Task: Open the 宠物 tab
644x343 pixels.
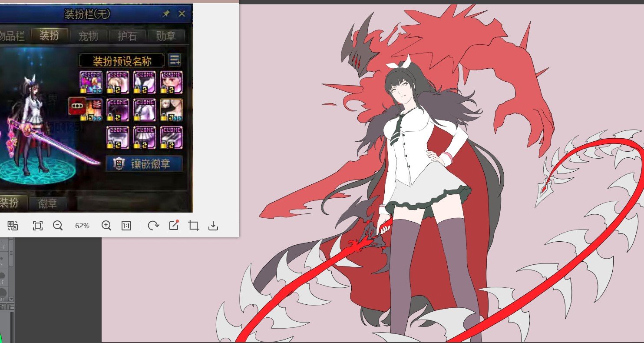Action: coord(88,36)
